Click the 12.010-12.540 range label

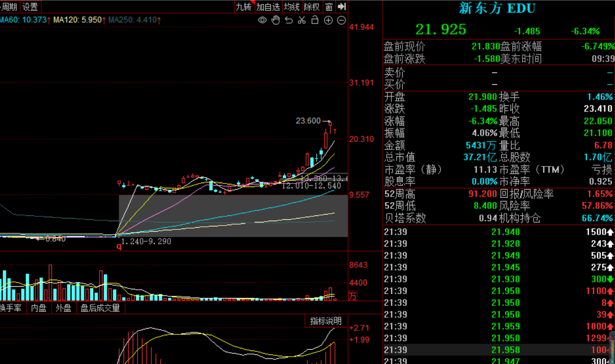(x=311, y=186)
